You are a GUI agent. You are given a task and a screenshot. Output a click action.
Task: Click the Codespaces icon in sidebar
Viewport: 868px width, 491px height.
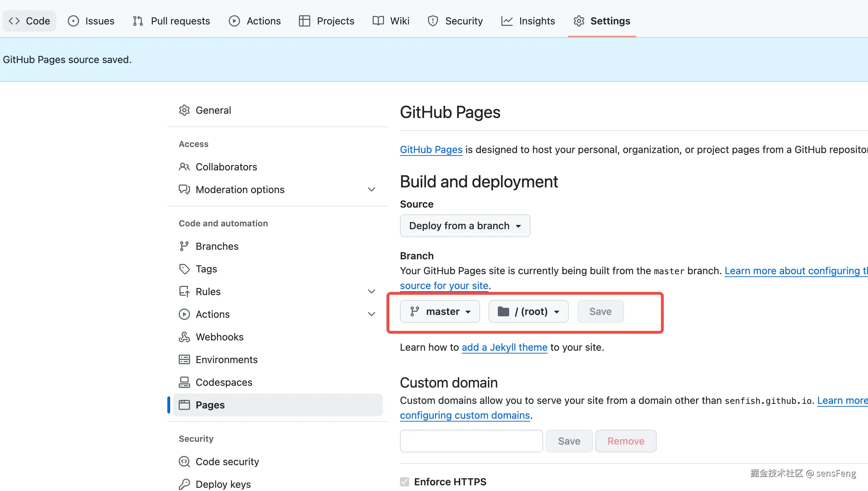(184, 382)
